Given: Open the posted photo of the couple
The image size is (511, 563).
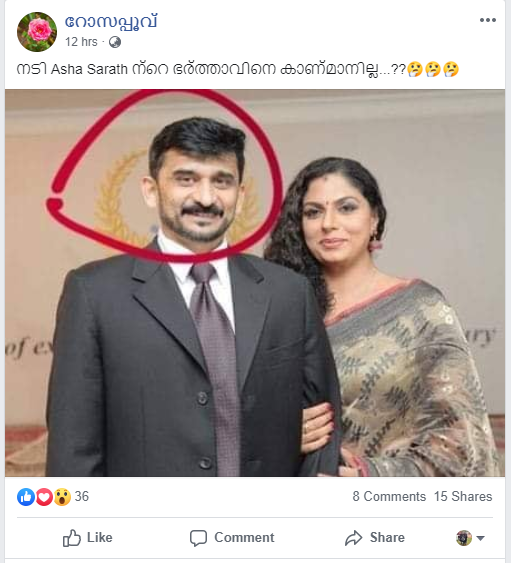Looking at the screenshot, I should [255, 283].
